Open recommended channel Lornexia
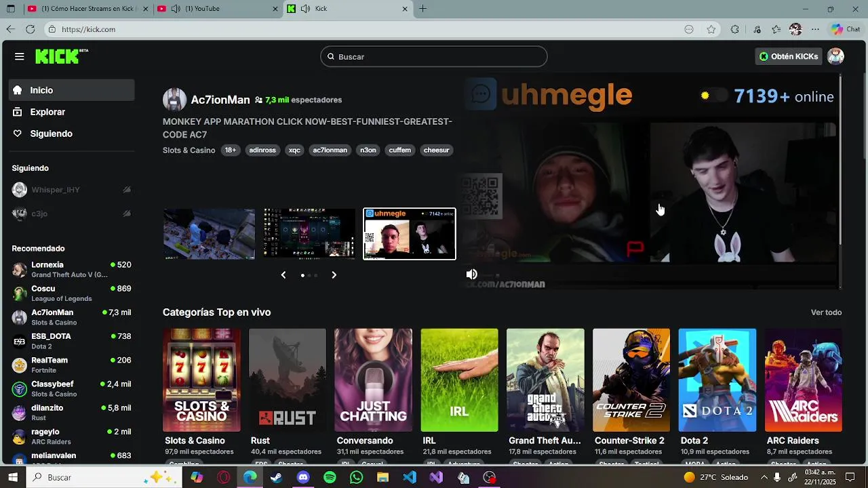The width and height of the screenshot is (868, 488). [71, 269]
